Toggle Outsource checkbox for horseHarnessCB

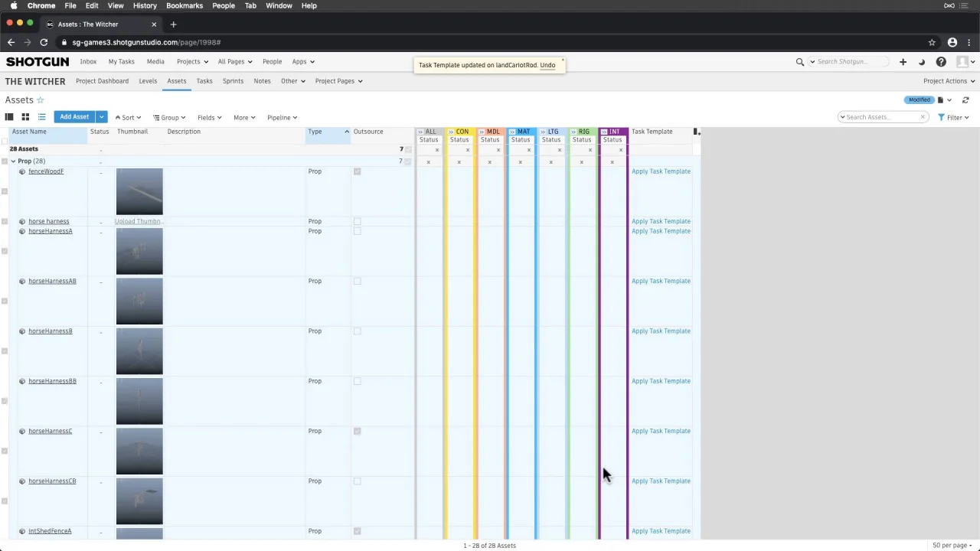point(357,481)
